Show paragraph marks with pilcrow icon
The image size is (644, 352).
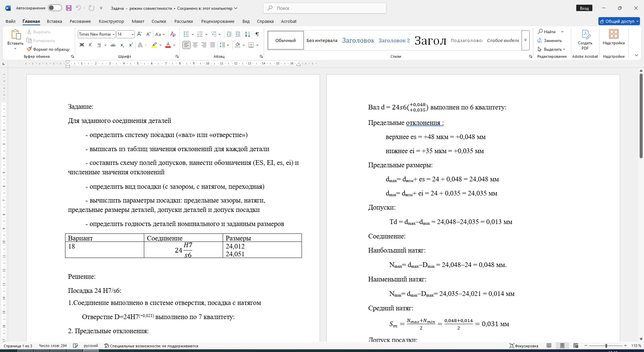point(257,34)
